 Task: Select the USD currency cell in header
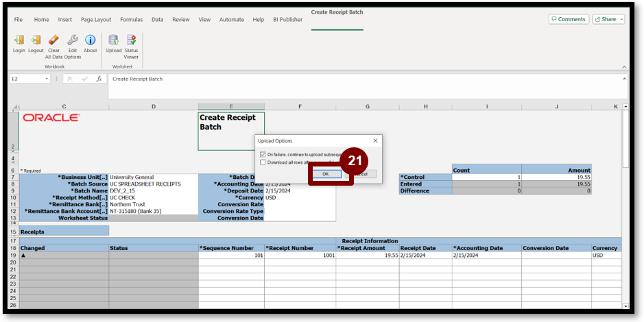[x=300, y=198]
